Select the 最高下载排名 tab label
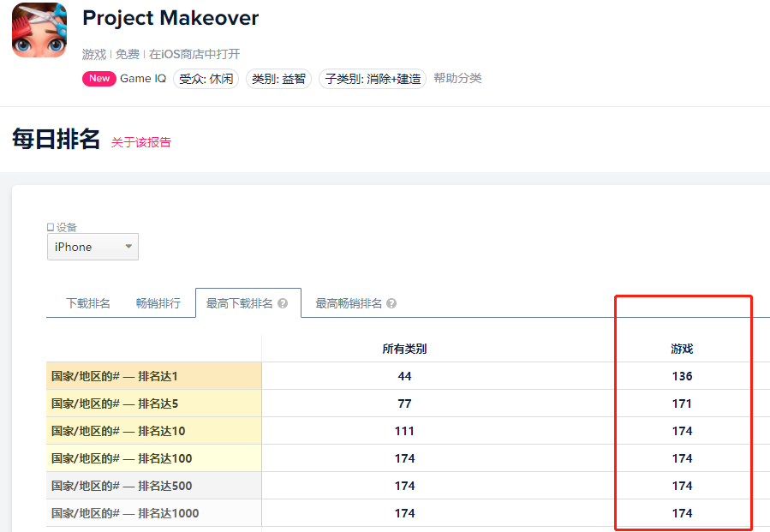 pyautogui.click(x=240, y=303)
